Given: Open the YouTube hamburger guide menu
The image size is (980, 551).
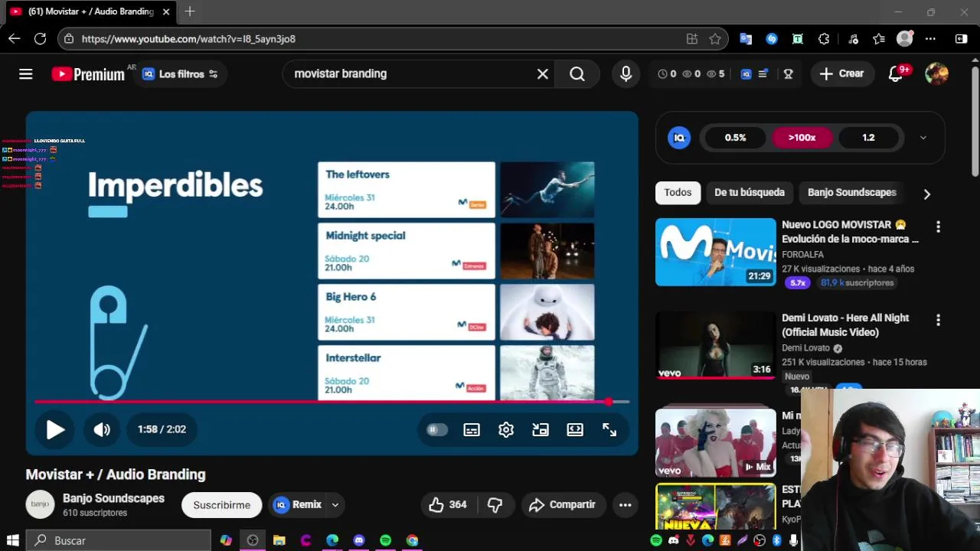Looking at the screenshot, I should [26, 74].
